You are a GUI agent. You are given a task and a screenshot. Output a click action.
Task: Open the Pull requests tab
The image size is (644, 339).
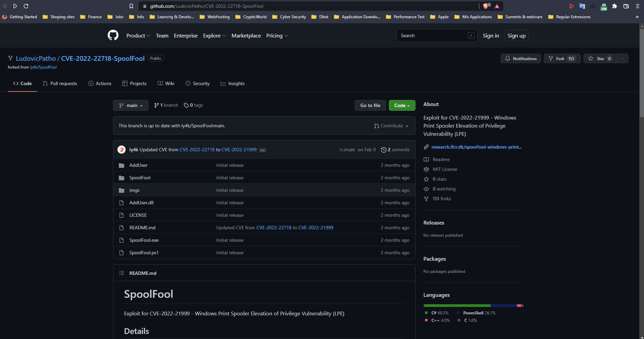[60, 83]
